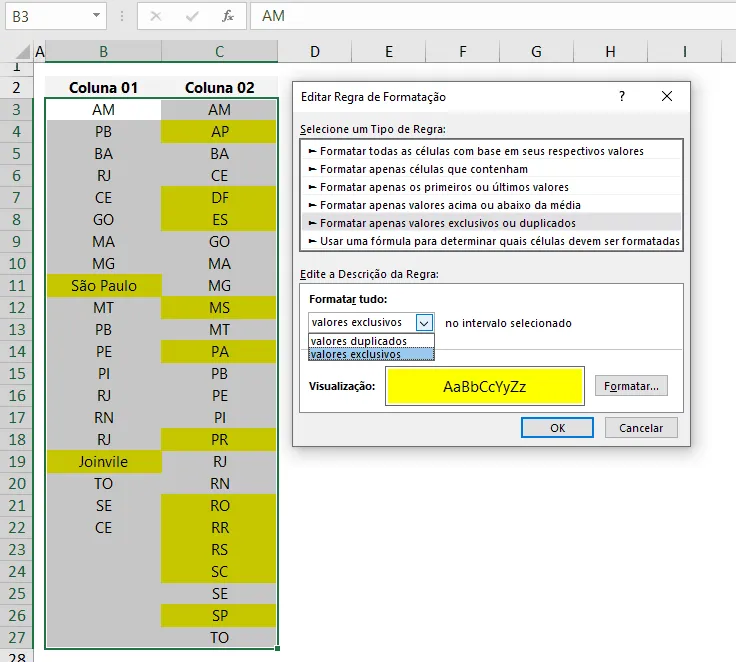Select column D header

[314, 52]
